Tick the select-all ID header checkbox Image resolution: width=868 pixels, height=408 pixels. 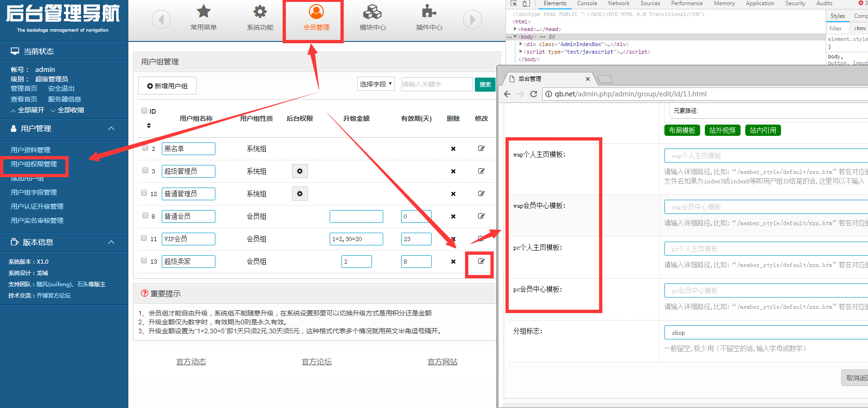click(x=144, y=111)
